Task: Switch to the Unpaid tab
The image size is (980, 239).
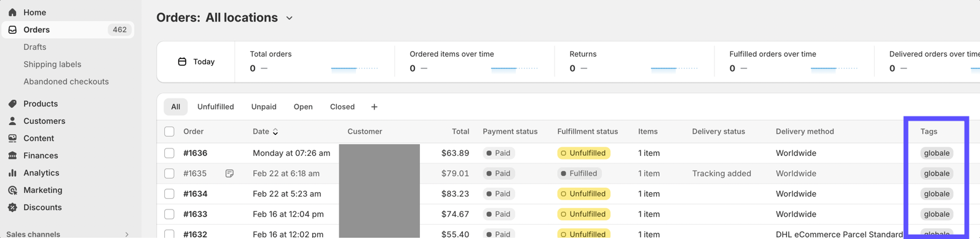Action: pyautogui.click(x=264, y=107)
